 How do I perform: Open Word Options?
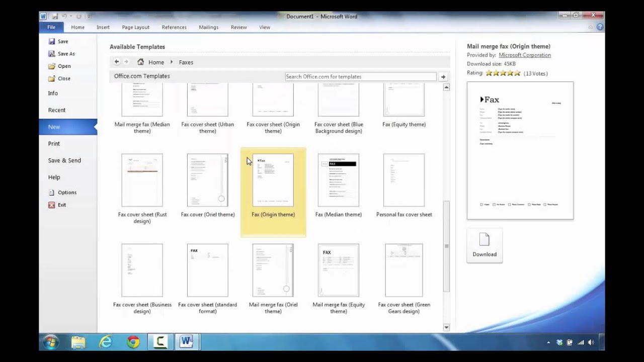pos(63,193)
